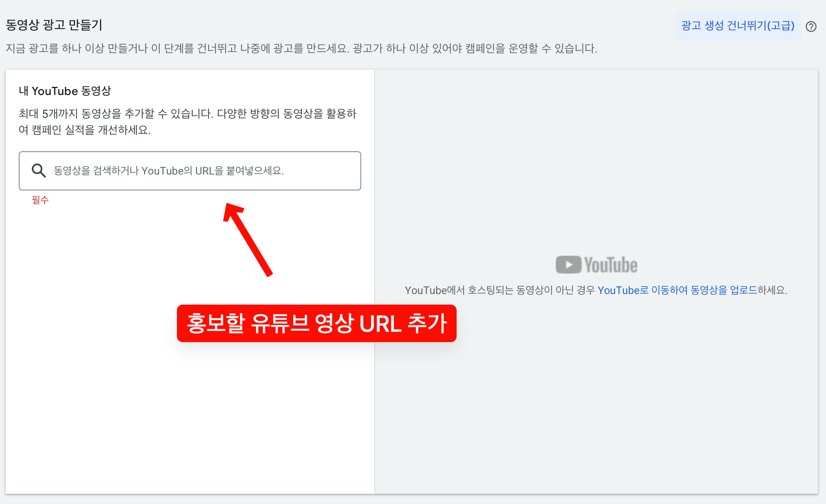The height and width of the screenshot is (504, 826).
Task: Click the 동영상 광고 만들기 page heading
Action: (54, 25)
